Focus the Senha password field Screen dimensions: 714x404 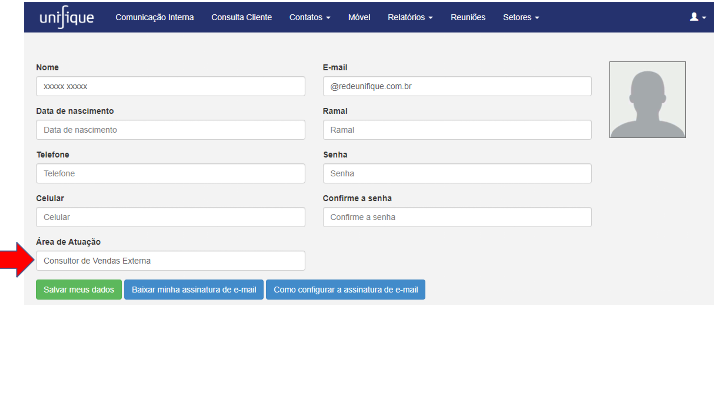pyautogui.click(x=457, y=174)
